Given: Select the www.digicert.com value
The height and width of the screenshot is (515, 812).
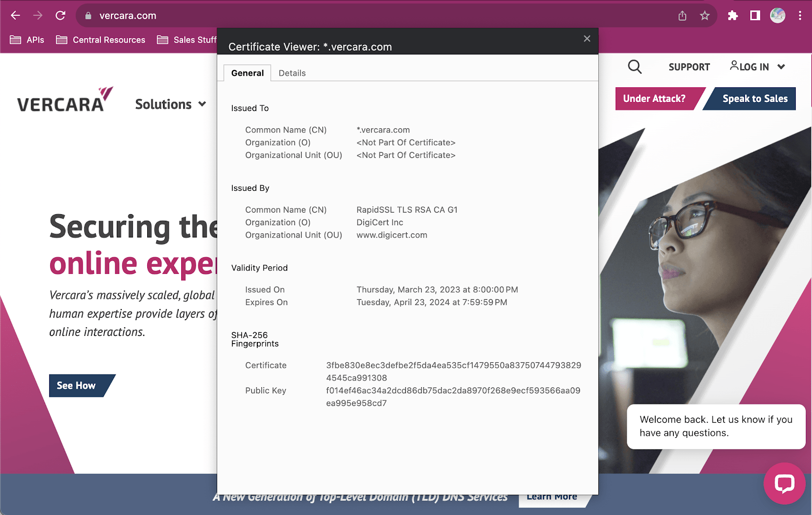Looking at the screenshot, I should coord(392,235).
